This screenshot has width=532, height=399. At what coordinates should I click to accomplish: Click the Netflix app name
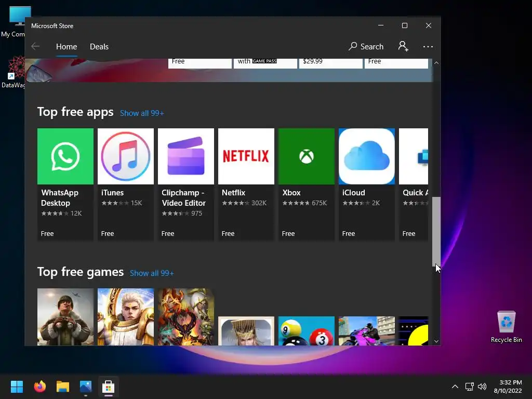(233, 193)
